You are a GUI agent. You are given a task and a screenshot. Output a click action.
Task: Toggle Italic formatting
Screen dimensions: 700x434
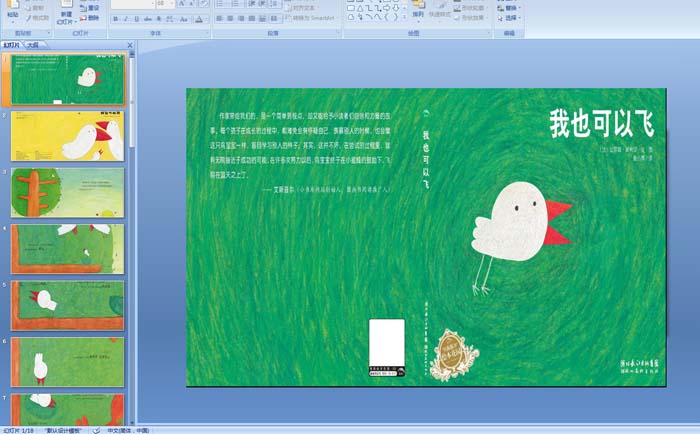(126, 19)
